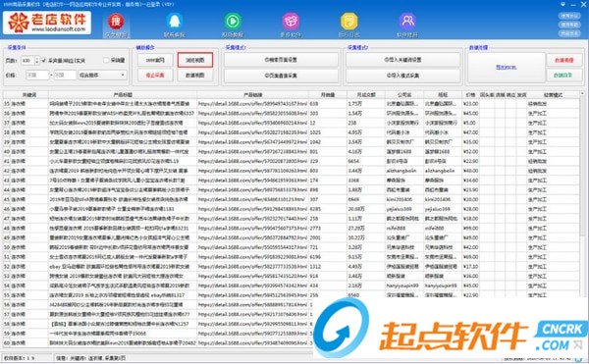Click the minimum price input field
Viewport: 589px width, 364px height.
(x=37, y=75)
